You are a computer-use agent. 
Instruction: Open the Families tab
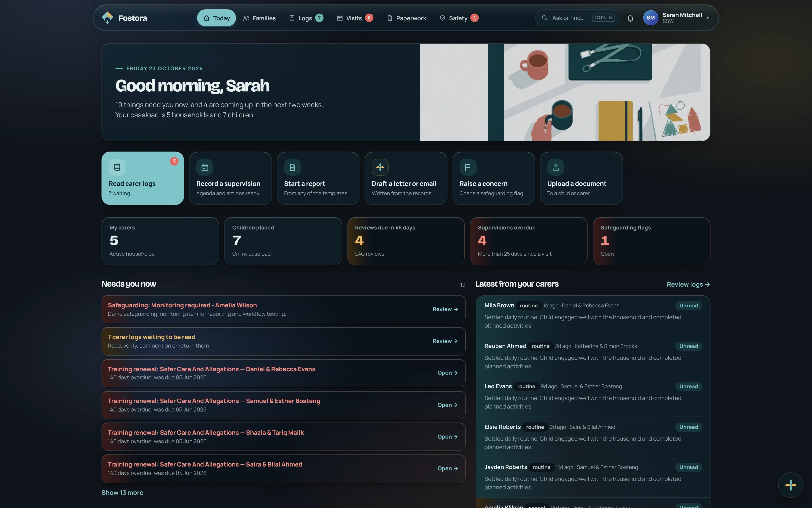(x=259, y=18)
